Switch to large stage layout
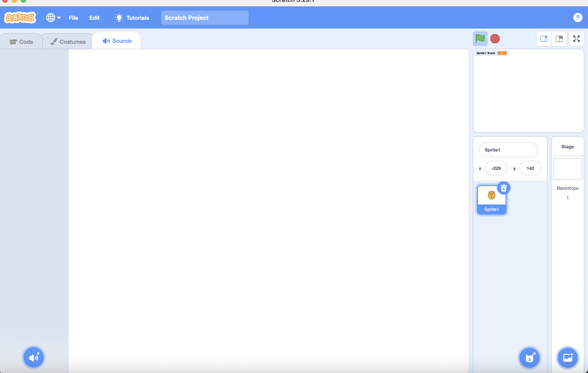Image resolution: width=588 pixels, height=373 pixels. (559, 39)
